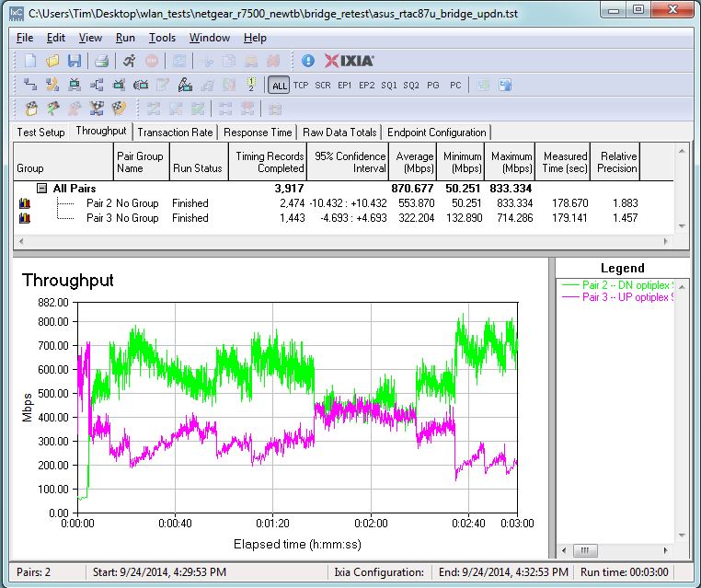The width and height of the screenshot is (701, 588).
Task: Click the New test file icon
Action: [x=29, y=61]
